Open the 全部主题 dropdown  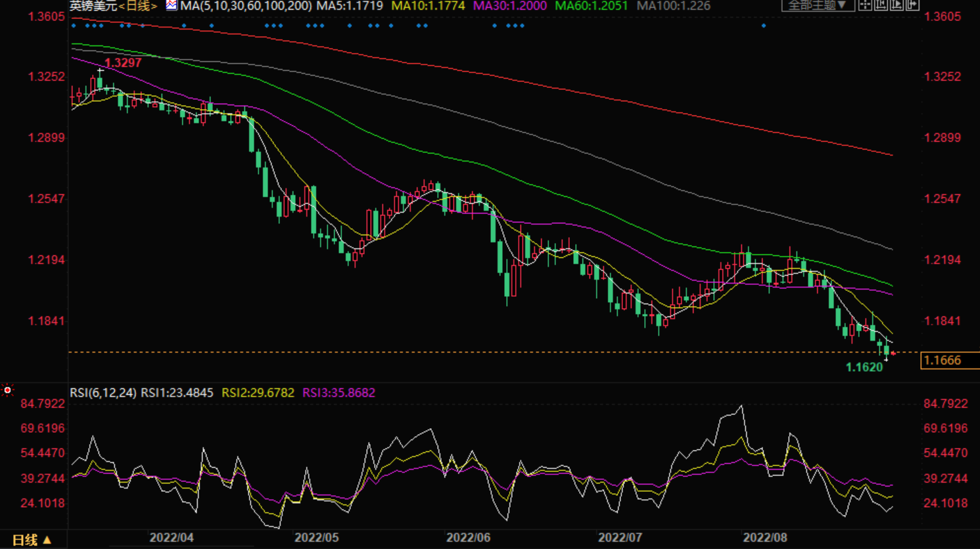[x=818, y=5]
